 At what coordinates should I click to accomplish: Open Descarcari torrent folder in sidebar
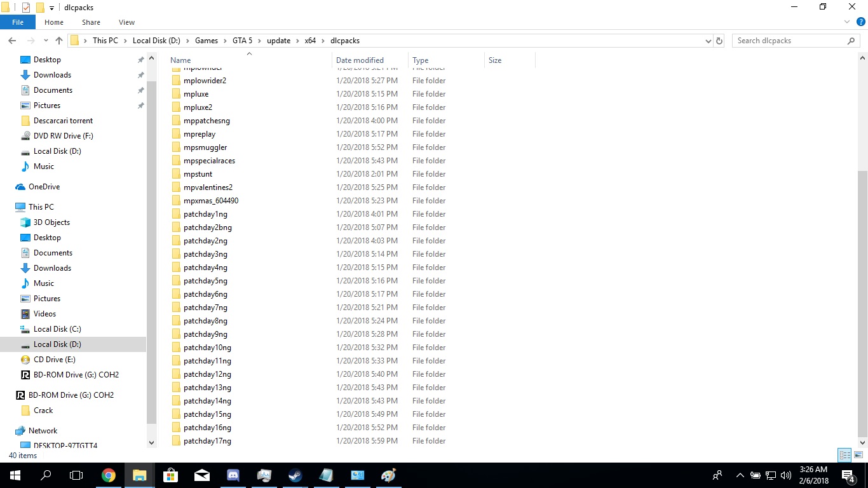point(63,121)
